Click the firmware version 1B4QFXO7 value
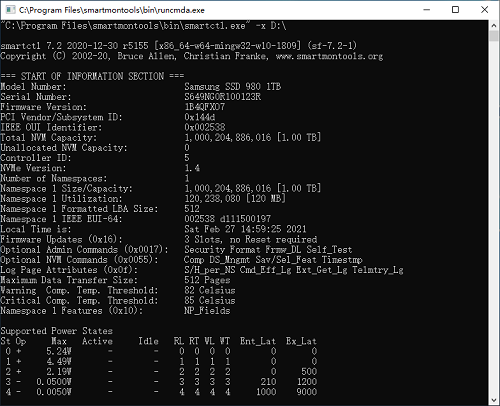The width and height of the screenshot is (500, 406). pos(205,107)
